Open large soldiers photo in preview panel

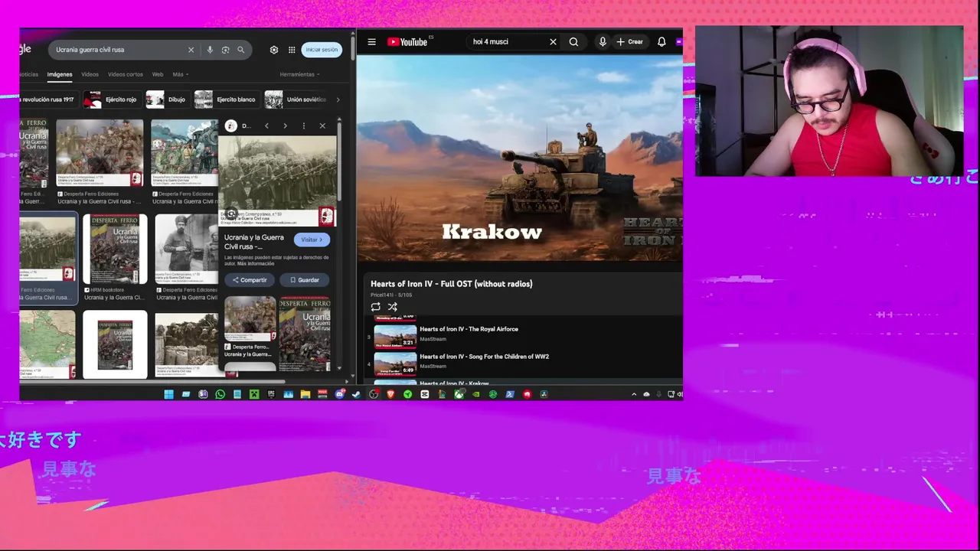277,181
